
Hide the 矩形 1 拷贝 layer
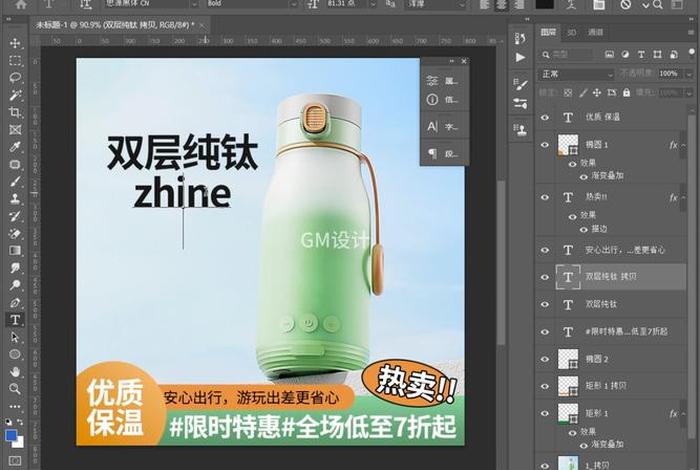[x=545, y=386]
